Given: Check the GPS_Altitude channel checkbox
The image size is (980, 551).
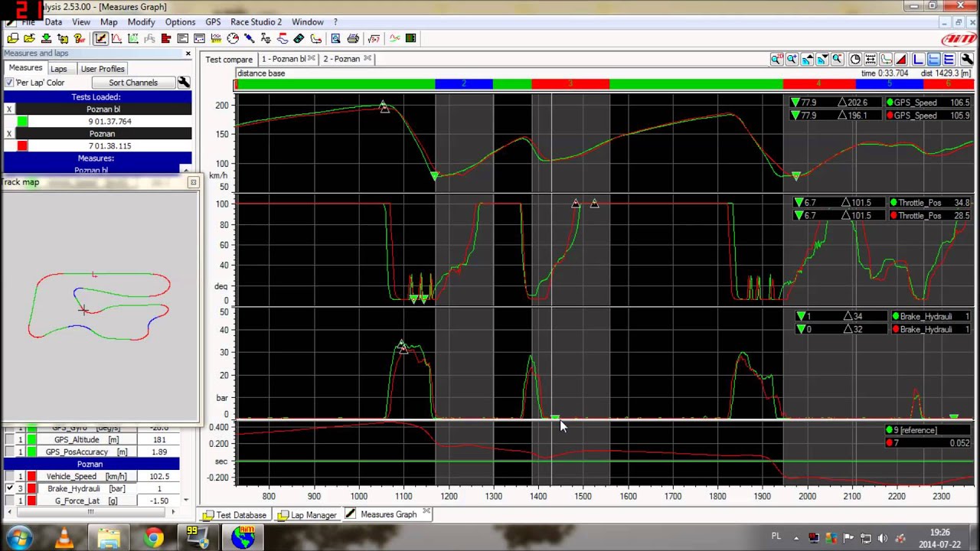Looking at the screenshot, I should tap(9, 439).
